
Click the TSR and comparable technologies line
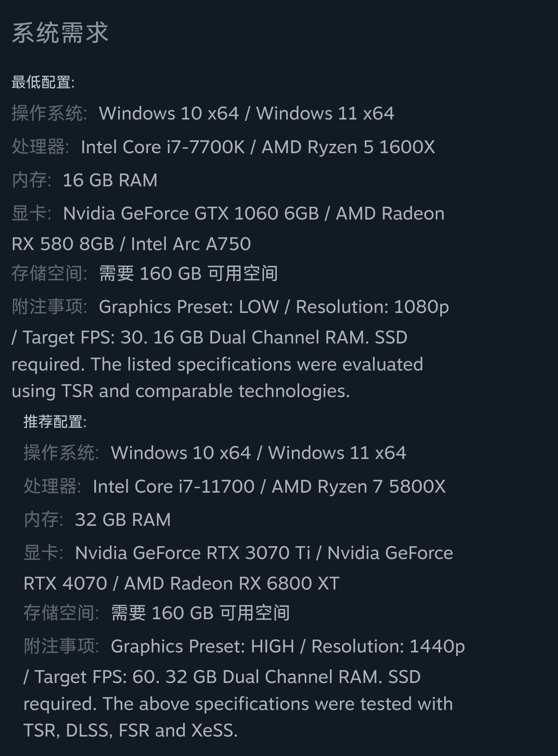[181, 391]
